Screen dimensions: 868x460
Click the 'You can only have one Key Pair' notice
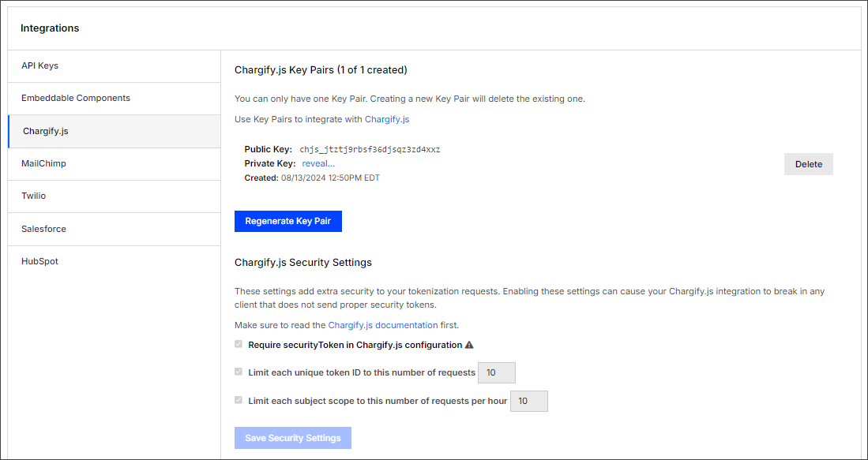point(410,99)
